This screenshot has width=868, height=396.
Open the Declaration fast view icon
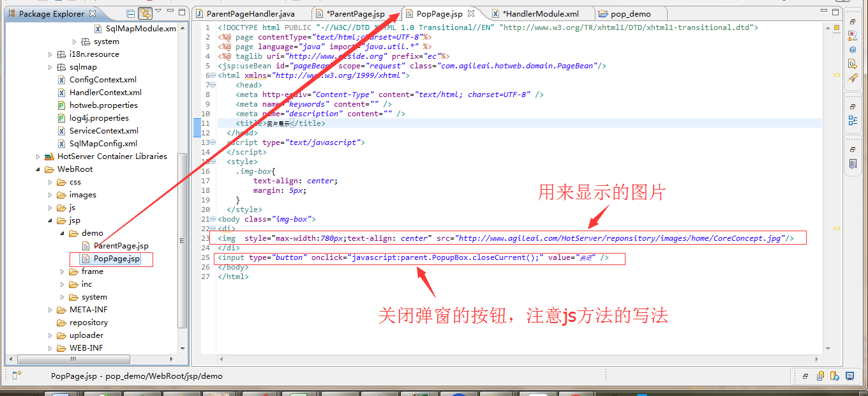[x=853, y=64]
